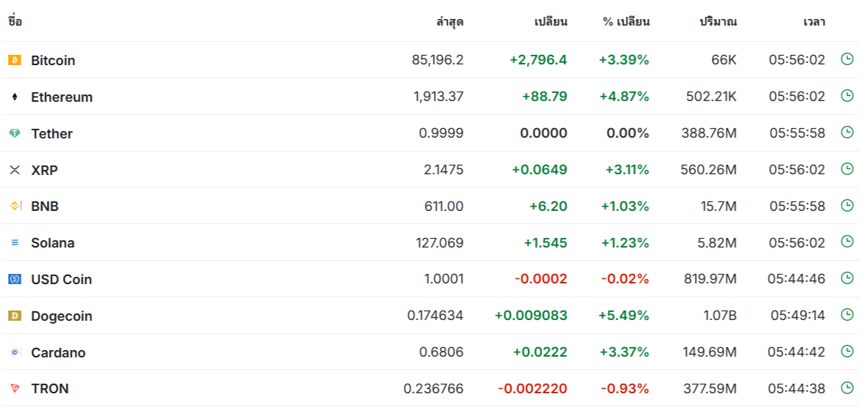The width and height of the screenshot is (868, 416).
Task: Click the Cardano logo icon
Action: [15, 352]
